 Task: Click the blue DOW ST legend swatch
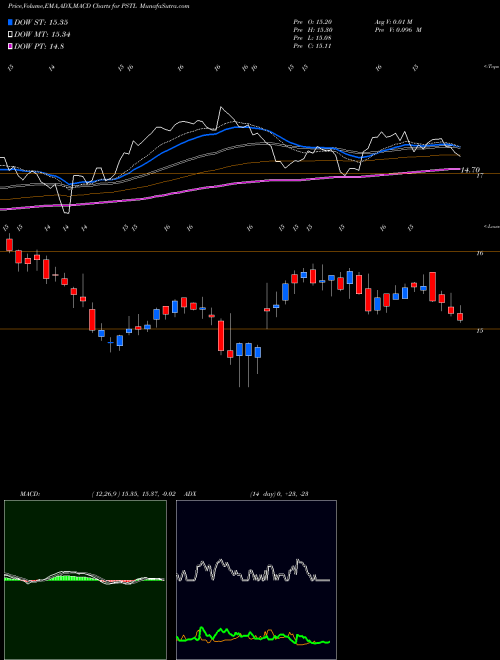pos(11,23)
